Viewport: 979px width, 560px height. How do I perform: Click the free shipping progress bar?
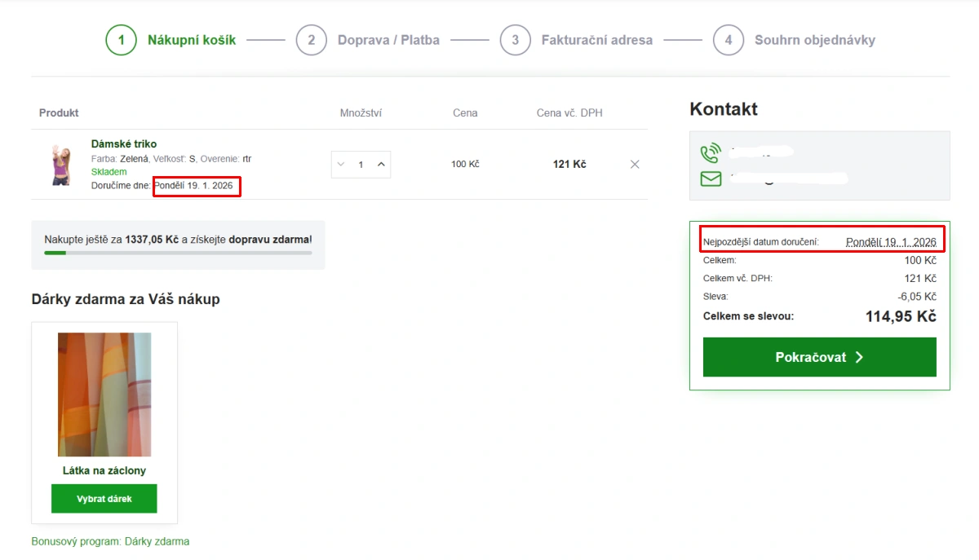click(178, 253)
